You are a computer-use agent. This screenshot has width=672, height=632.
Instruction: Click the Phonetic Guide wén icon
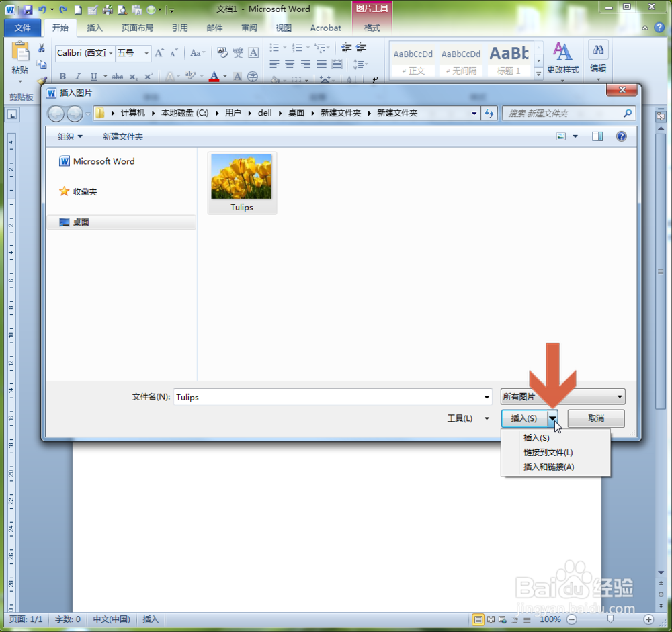238,52
